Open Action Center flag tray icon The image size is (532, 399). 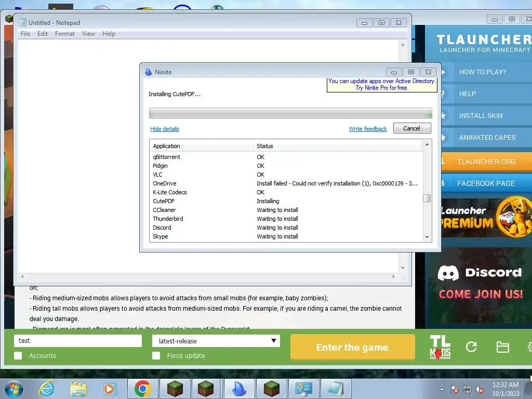tap(455, 389)
